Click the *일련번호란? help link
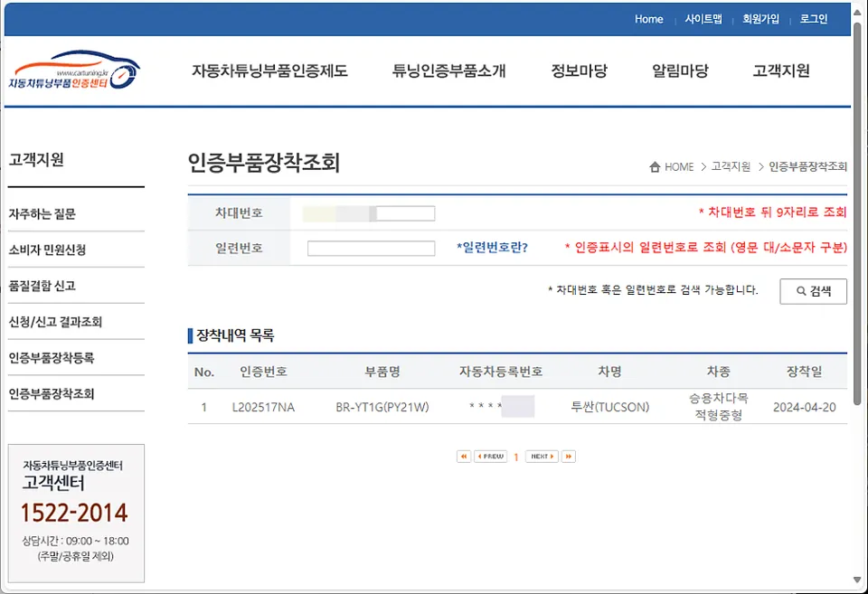Viewport: 868px width, 594px height. [492, 248]
